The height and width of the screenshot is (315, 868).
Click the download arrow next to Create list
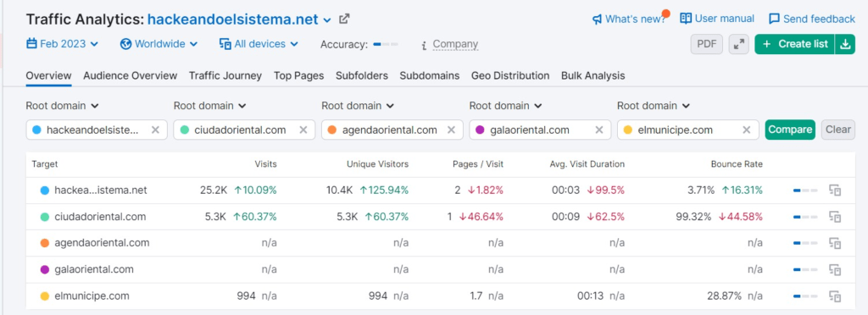(845, 44)
